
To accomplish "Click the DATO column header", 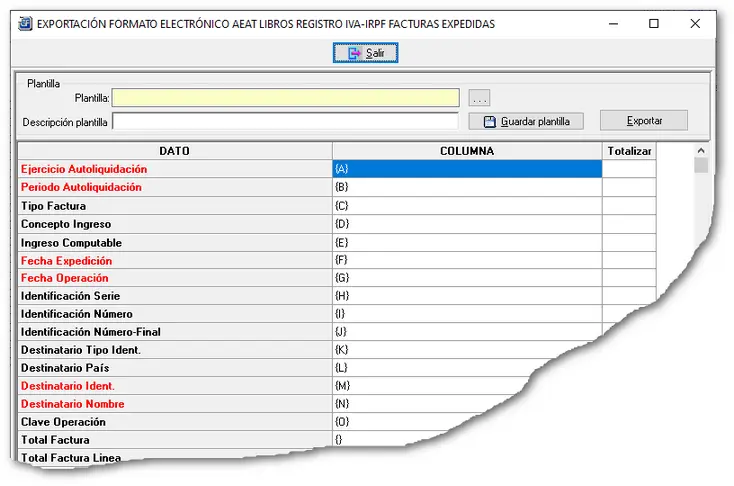I will click(x=174, y=151).
